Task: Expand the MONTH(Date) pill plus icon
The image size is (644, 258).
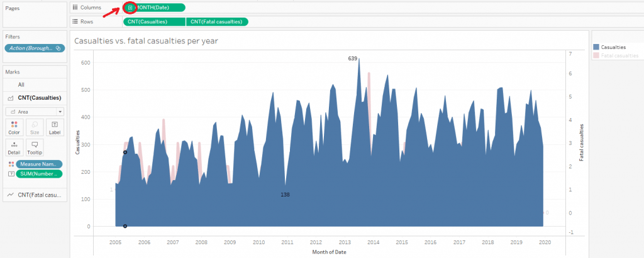Action: 130,8
